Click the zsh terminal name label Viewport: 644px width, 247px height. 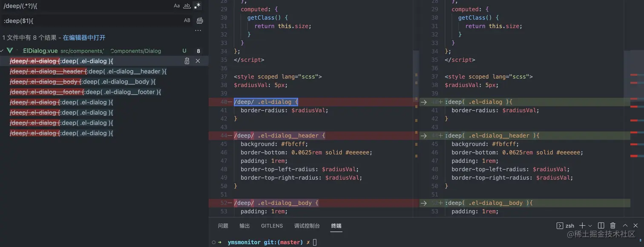coord(570,226)
